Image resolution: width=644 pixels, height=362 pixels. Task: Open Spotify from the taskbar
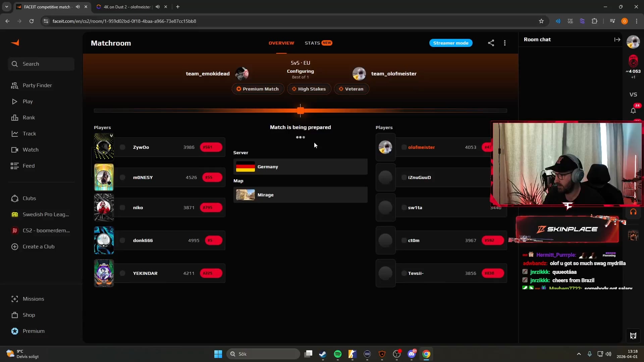coord(337,354)
